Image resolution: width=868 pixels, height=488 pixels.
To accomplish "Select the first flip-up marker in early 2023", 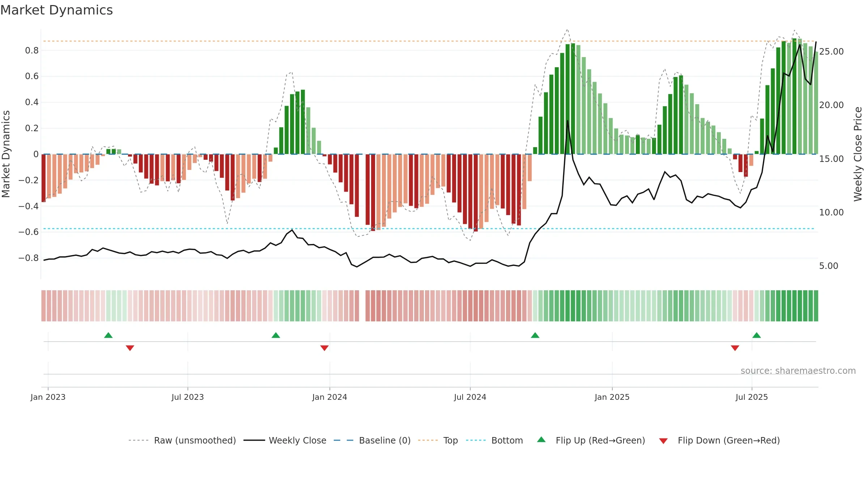I will point(109,335).
